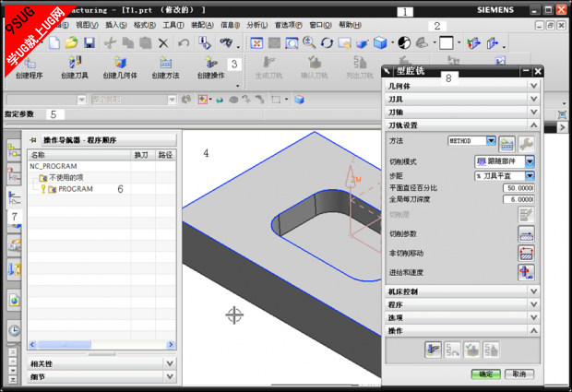Open the 格式(R) menu
This screenshot has height=392, width=572.
[x=145, y=25]
